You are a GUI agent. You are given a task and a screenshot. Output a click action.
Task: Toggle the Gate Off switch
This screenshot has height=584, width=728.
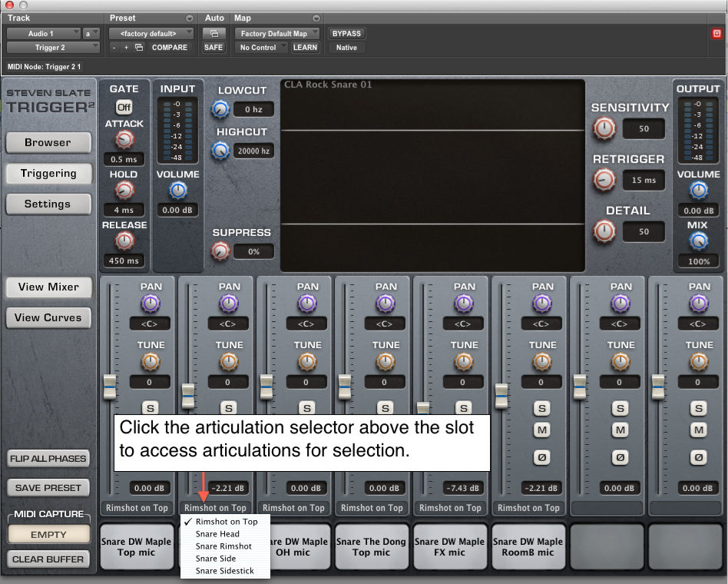pos(124,108)
